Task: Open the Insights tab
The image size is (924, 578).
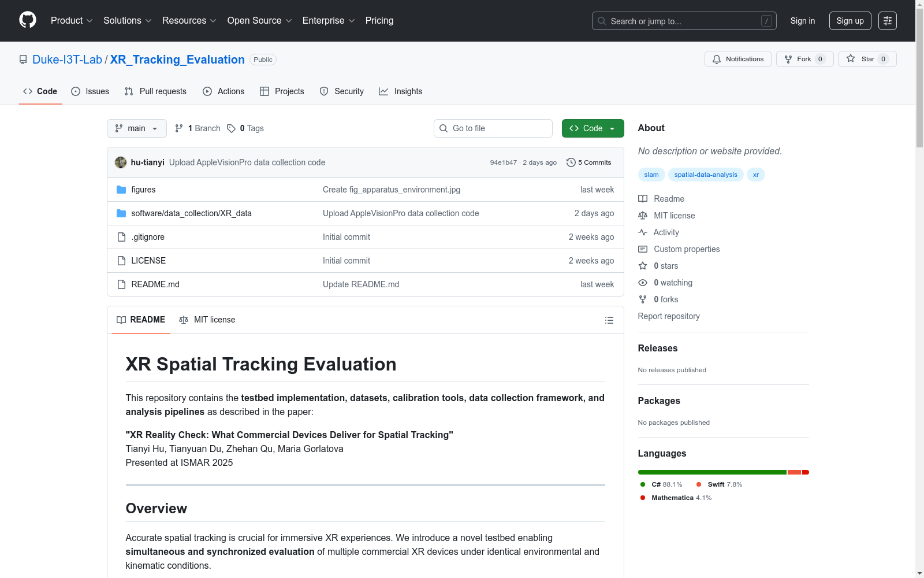Action: click(400, 91)
